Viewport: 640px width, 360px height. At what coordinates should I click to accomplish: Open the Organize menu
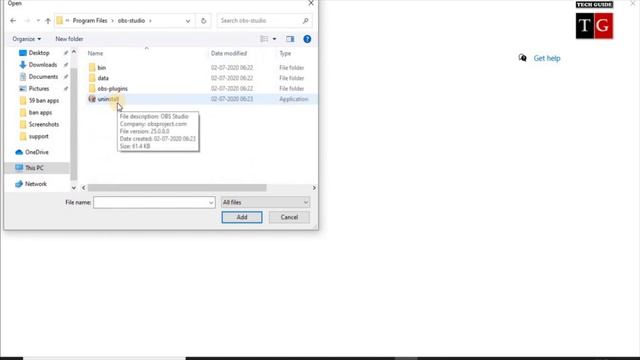click(27, 39)
